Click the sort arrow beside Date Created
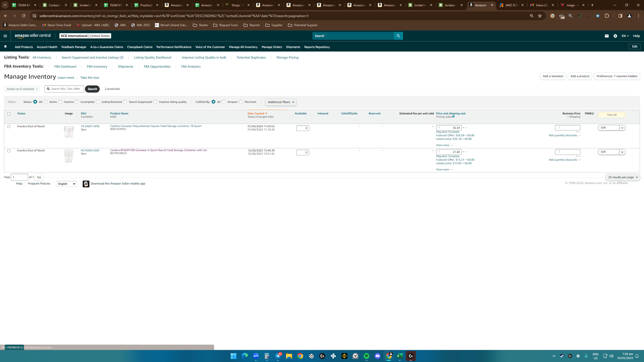644x362 pixels. [266, 114]
